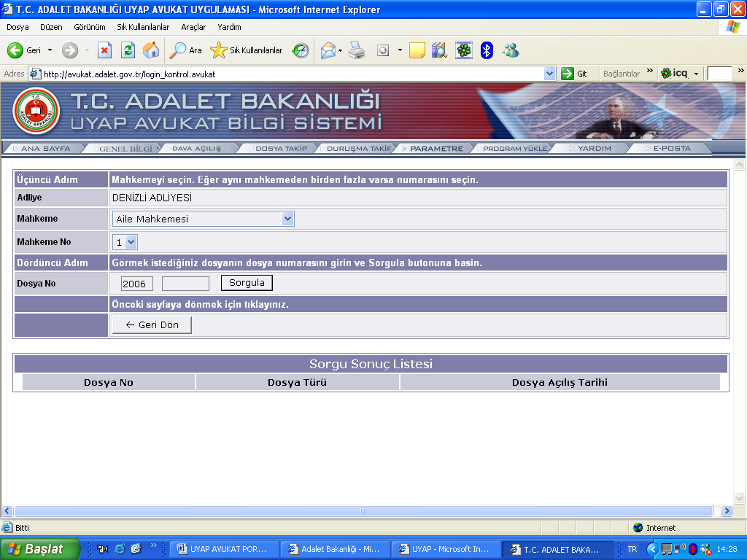Click the horizontal scrollbar right arrow

coord(726,511)
